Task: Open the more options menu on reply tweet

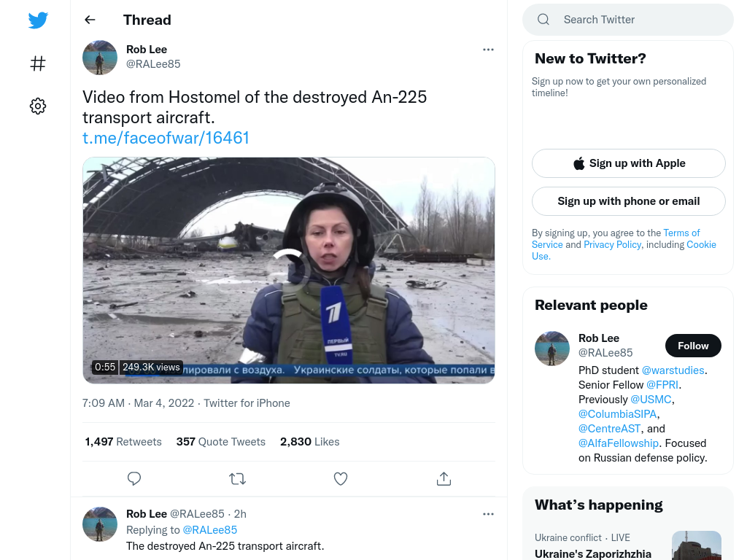Action: point(488,514)
